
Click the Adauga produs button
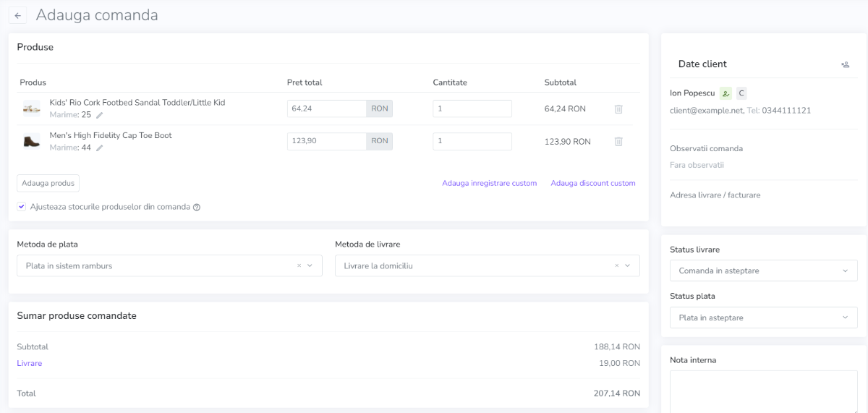coord(48,183)
